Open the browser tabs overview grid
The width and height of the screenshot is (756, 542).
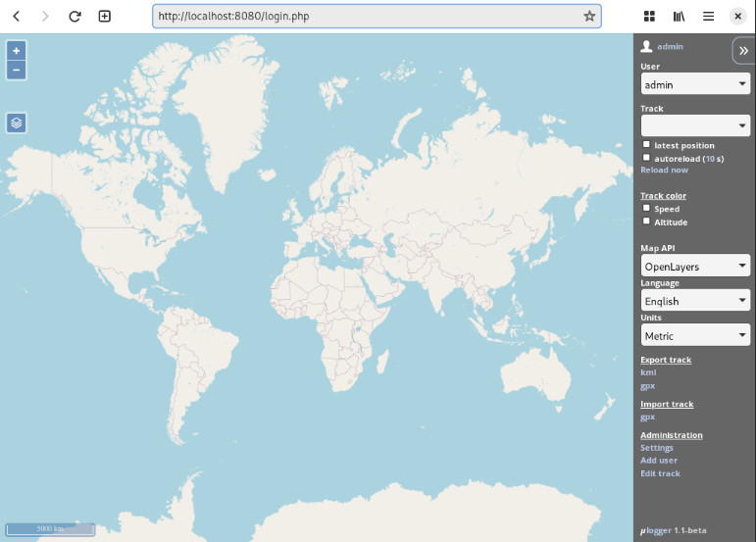pyautogui.click(x=649, y=16)
